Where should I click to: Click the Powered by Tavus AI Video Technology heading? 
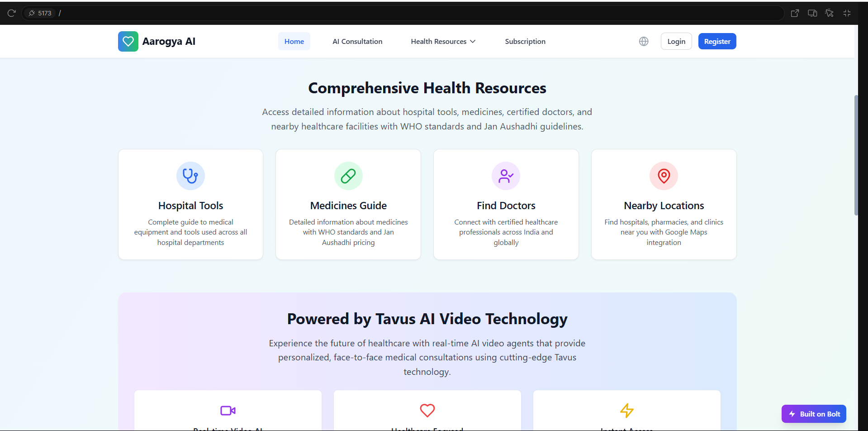pyautogui.click(x=427, y=319)
